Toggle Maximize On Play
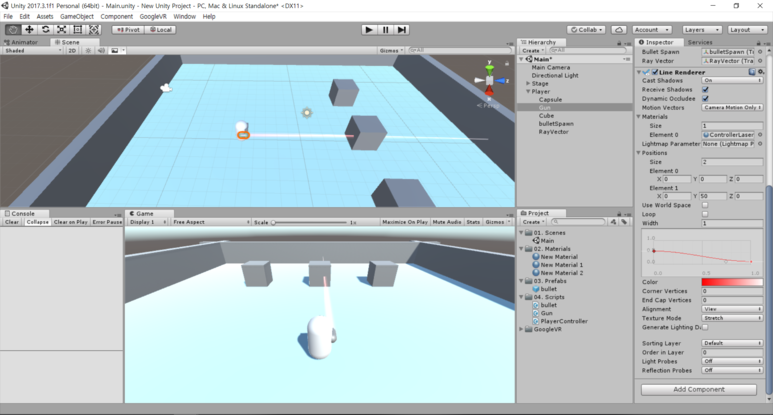 [405, 222]
